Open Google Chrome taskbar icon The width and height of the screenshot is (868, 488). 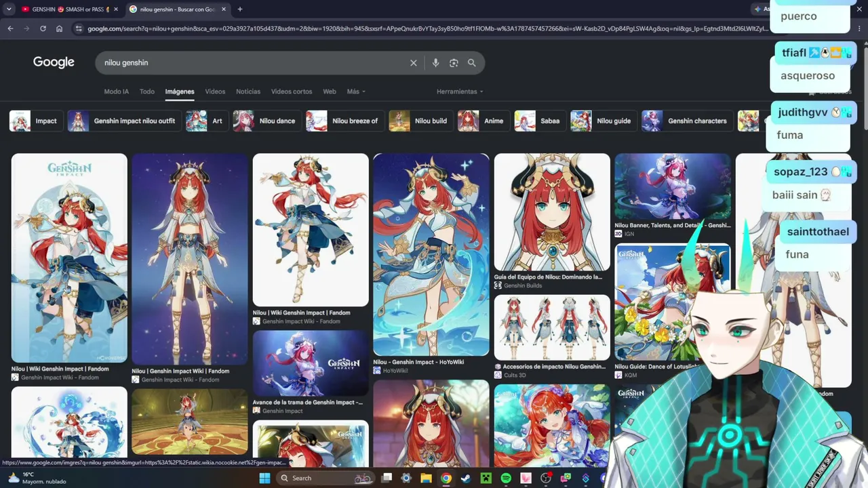tap(446, 478)
